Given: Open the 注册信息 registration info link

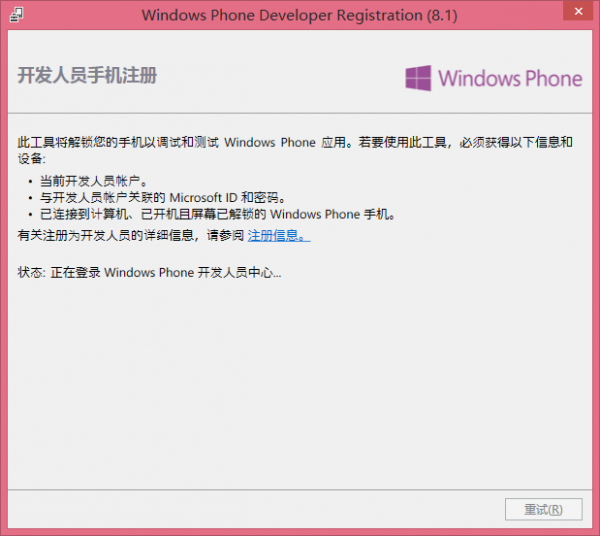Looking at the screenshot, I should click(x=279, y=235).
